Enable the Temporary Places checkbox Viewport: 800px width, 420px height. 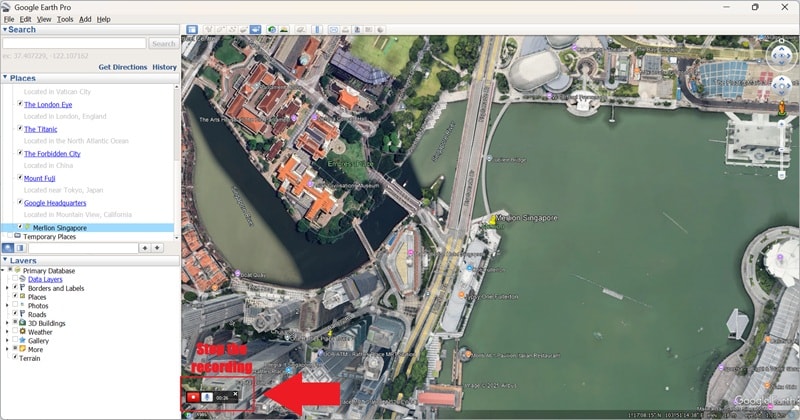click(x=10, y=236)
